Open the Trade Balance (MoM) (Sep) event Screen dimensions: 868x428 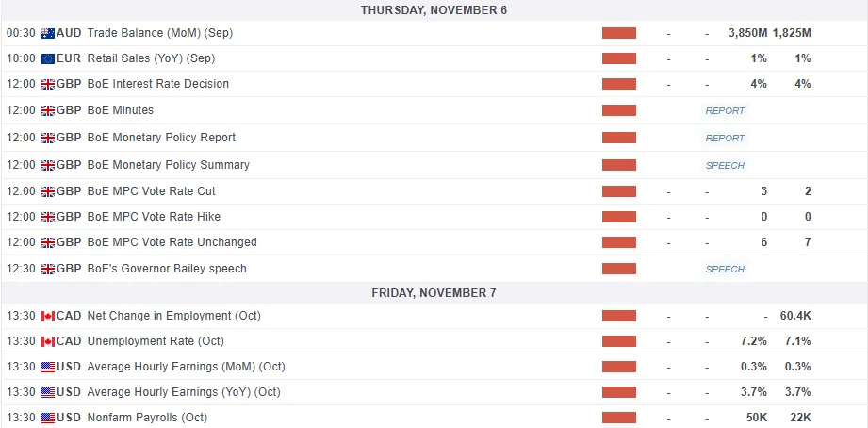(x=159, y=33)
